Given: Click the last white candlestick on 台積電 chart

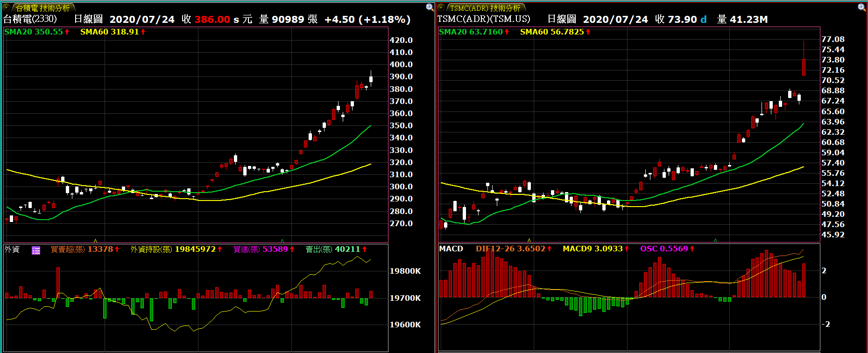Looking at the screenshot, I should click(x=371, y=79).
